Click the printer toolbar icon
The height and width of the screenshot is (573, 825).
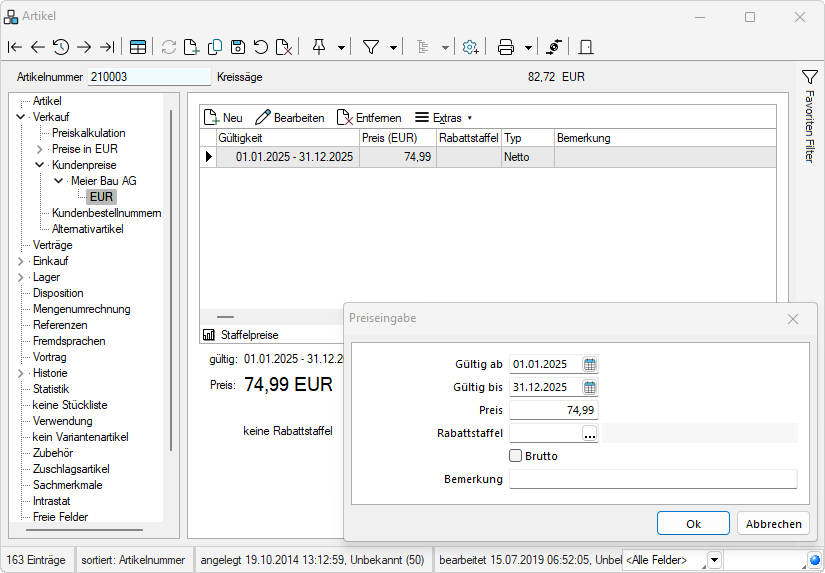(506, 47)
